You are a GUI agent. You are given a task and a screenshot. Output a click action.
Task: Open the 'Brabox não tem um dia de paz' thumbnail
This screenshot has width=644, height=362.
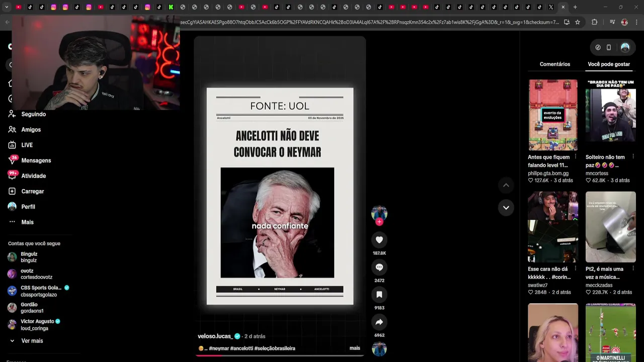click(611, 115)
